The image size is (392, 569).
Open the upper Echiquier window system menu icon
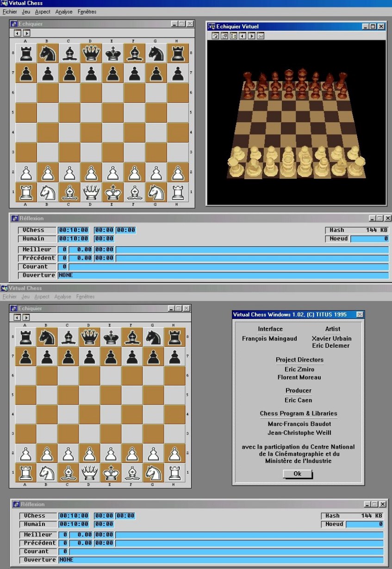click(x=14, y=24)
